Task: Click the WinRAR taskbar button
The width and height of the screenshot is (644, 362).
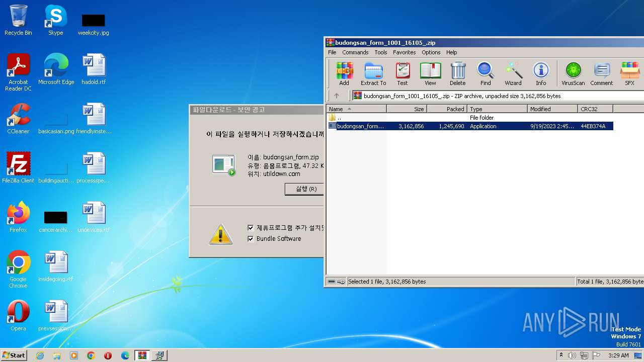Action: (x=142, y=355)
